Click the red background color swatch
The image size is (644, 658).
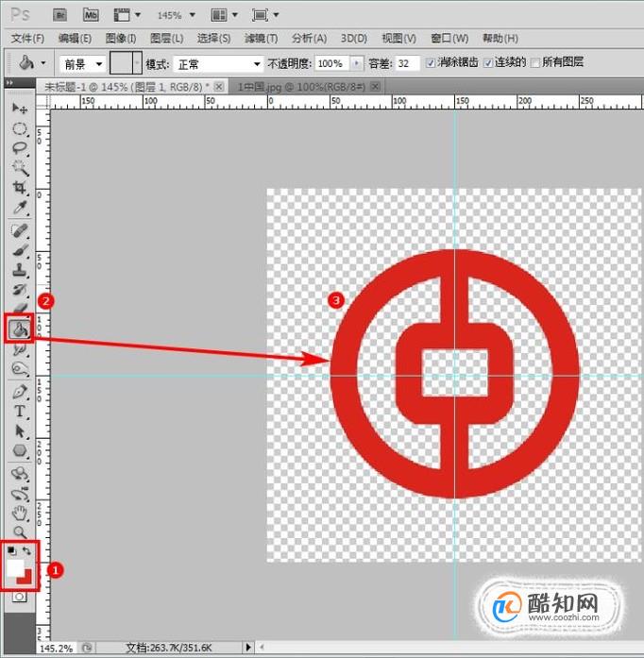click(x=26, y=579)
